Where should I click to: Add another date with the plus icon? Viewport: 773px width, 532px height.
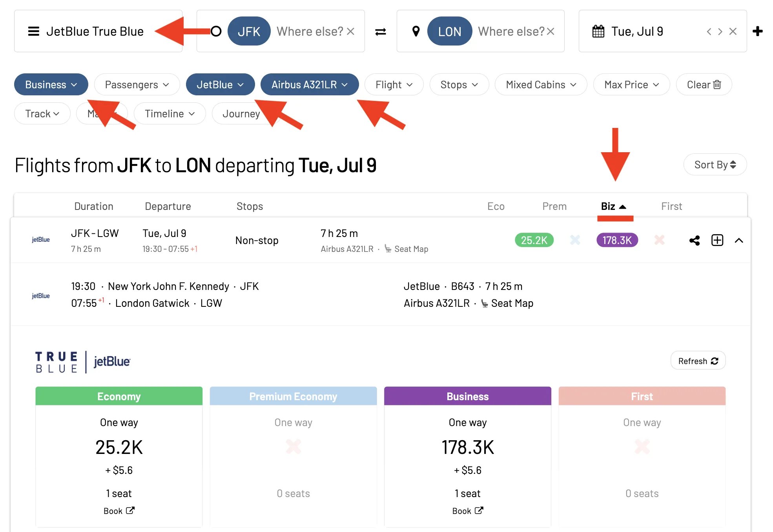758,31
